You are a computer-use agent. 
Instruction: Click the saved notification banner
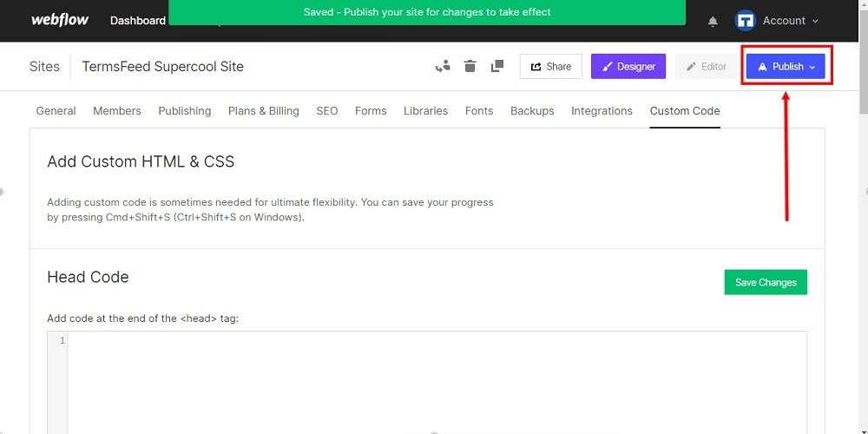(x=427, y=12)
